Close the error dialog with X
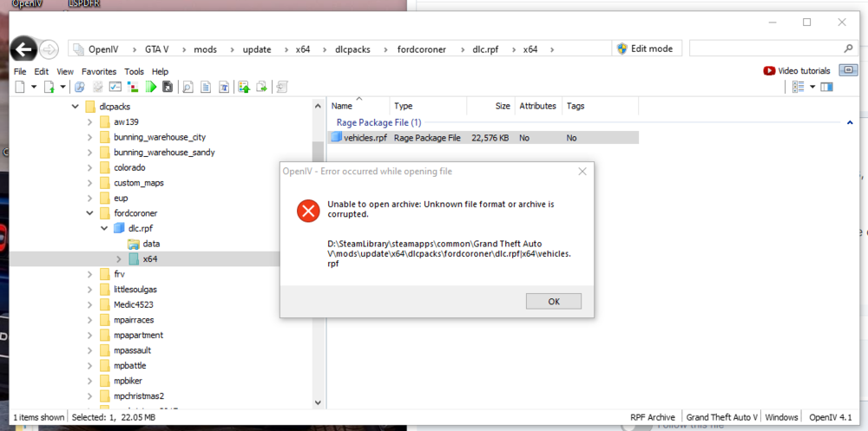 pyautogui.click(x=582, y=172)
